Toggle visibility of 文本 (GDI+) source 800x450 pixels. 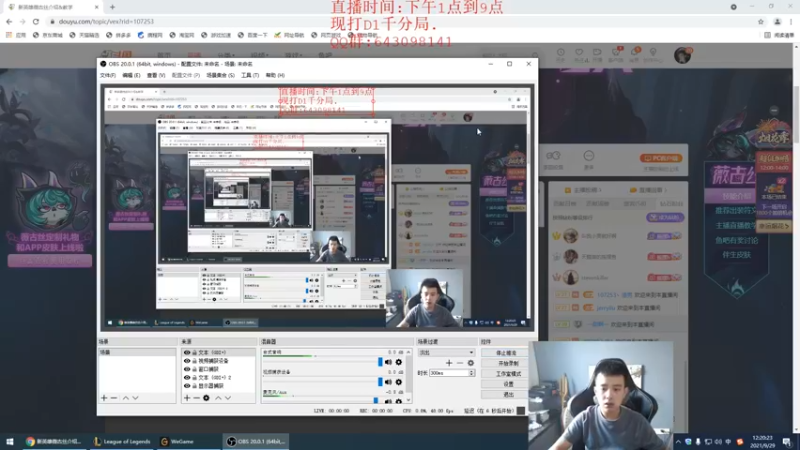pyautogui.click(x=187, y=353)
